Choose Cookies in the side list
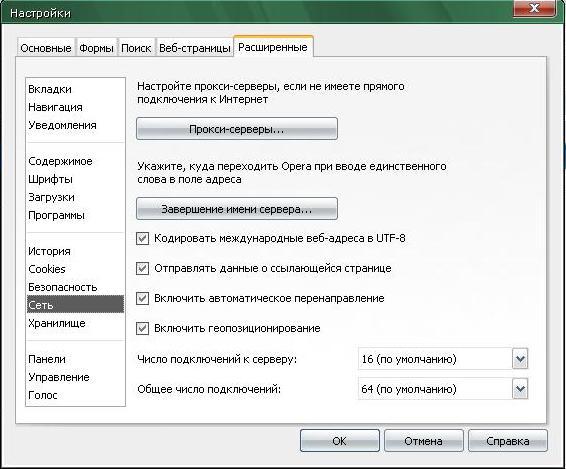The width and height of the screenshot is (566, 469). pyautogui.click(x=47, y=269)
